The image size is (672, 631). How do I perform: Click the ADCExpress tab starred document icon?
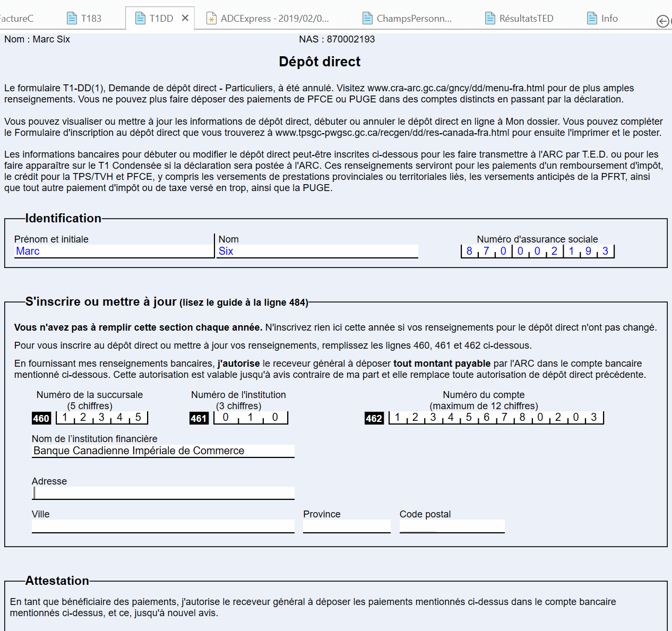(x=211, y=19)
